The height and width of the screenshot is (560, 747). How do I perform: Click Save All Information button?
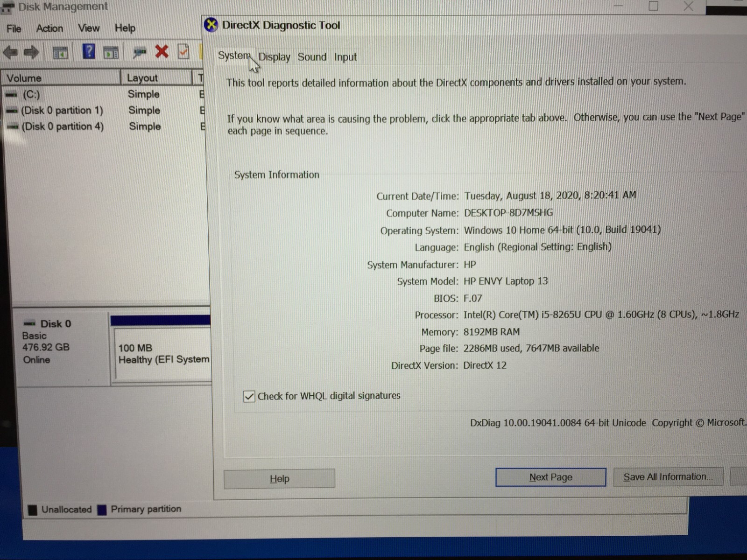tap(668, 476)
